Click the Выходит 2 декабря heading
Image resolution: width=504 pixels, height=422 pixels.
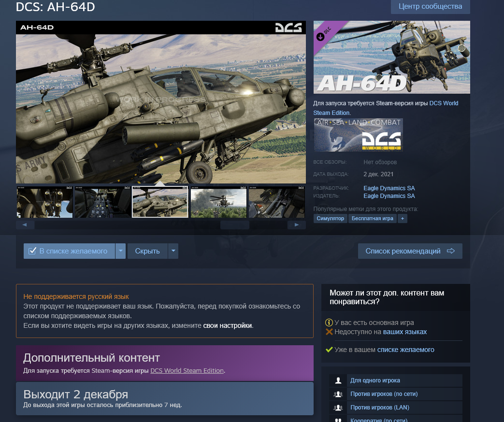75,394
